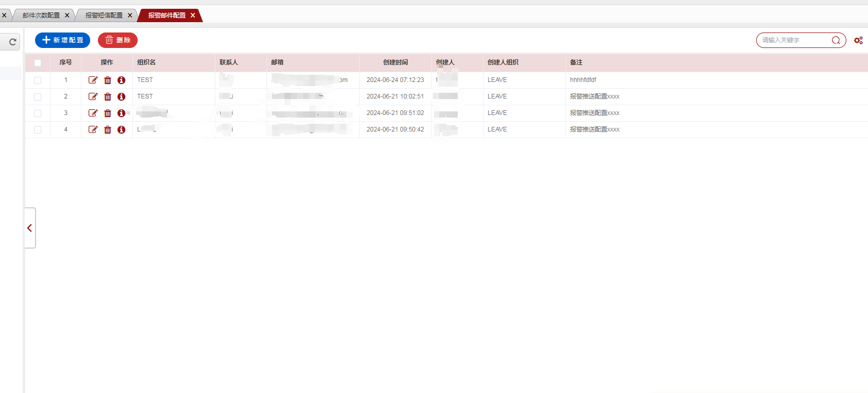The height and width of the screenshot is (393, 868).
Task: Click the edit icon in row 4
Action: (x=93, y=129)
